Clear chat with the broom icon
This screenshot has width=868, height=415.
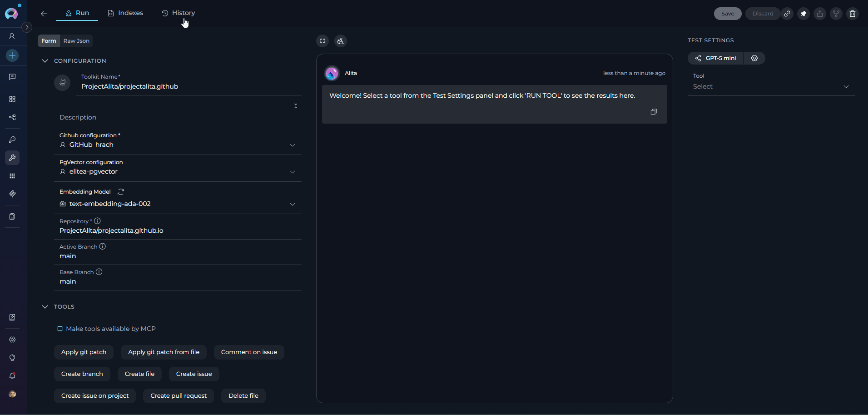[341, 41]
